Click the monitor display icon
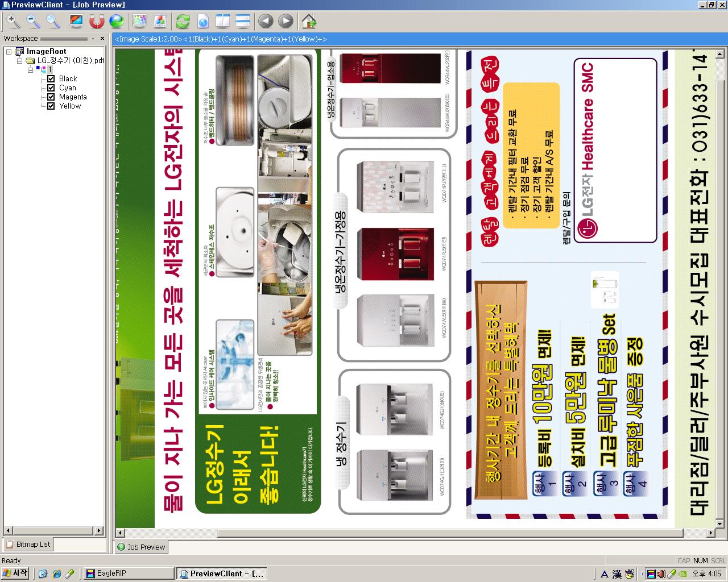Image resolution: width=728 pixels, height=582 pixels. tap(76, 22)
